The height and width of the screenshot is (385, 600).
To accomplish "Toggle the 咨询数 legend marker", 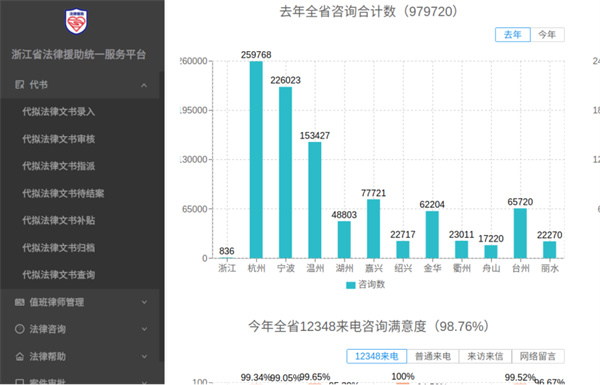I will click(x=351, y=285).
